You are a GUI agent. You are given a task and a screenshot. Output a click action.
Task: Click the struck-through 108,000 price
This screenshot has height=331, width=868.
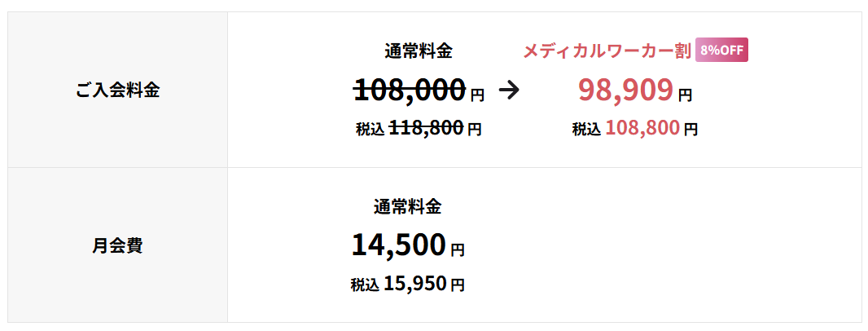pyautogui.click(x=410, y=90)
